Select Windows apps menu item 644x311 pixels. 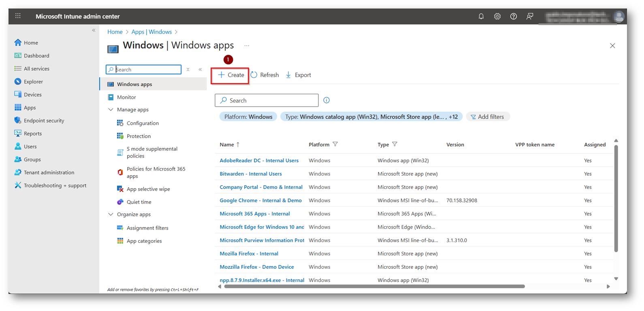click(x=153, y=84)
